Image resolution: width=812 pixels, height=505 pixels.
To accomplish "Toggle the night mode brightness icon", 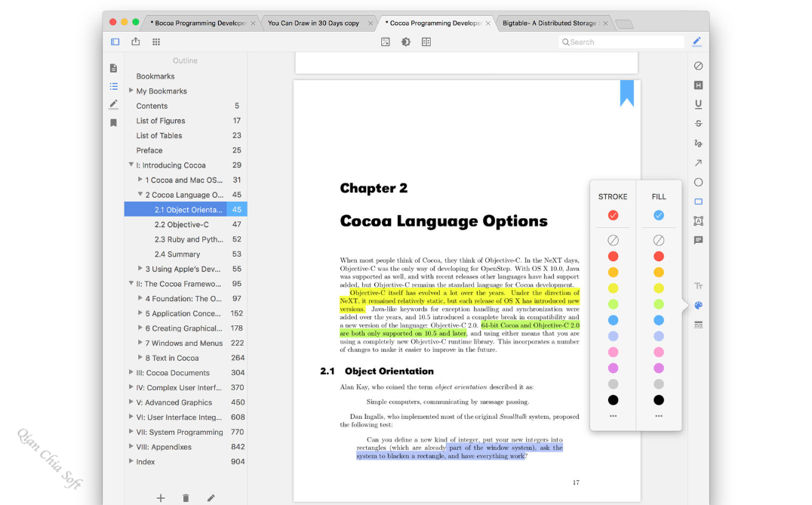I will [x=406, y=42].
